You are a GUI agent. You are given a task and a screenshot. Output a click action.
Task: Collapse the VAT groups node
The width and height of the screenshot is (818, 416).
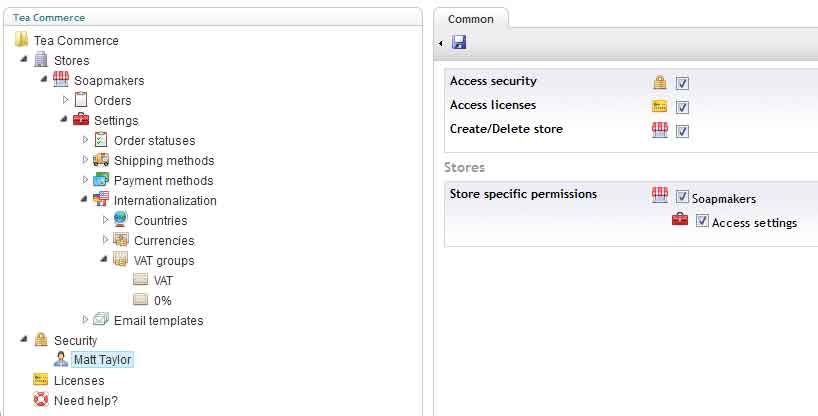click(104, 259)
